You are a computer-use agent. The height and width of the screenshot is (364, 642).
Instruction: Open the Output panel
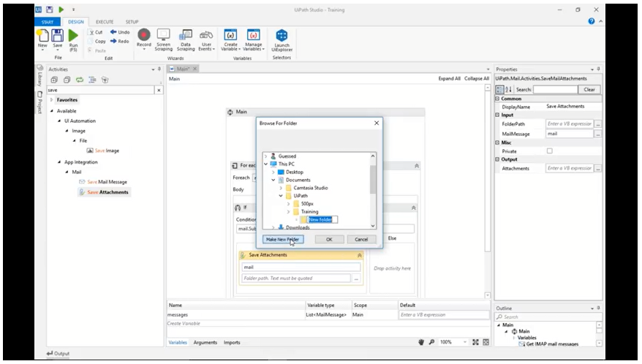(58, 353)
